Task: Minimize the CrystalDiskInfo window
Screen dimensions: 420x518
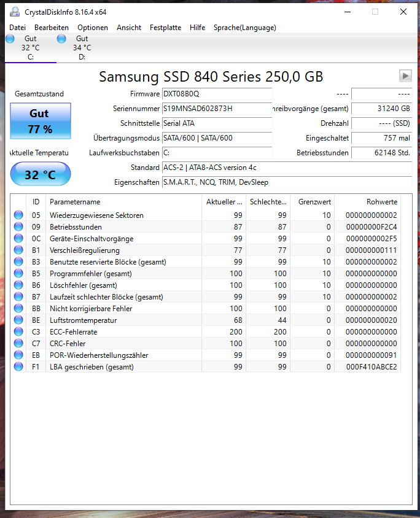Action: 348,12
